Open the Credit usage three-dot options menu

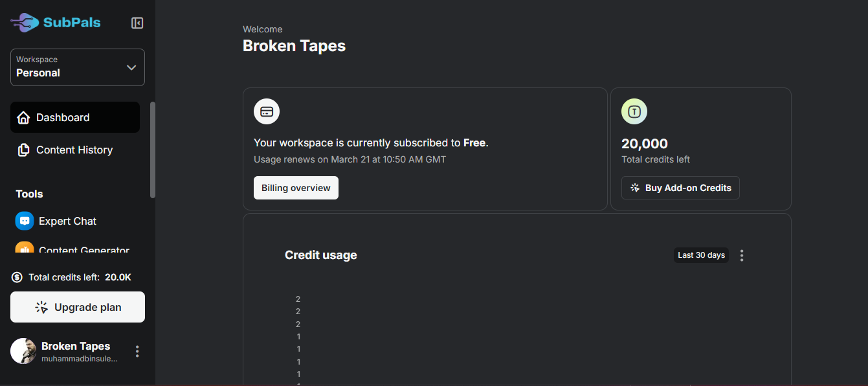click(742, 255)
